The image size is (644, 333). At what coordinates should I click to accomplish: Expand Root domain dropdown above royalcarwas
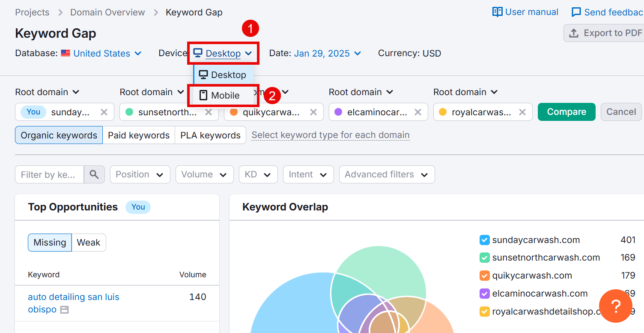[x=465, y=92]
